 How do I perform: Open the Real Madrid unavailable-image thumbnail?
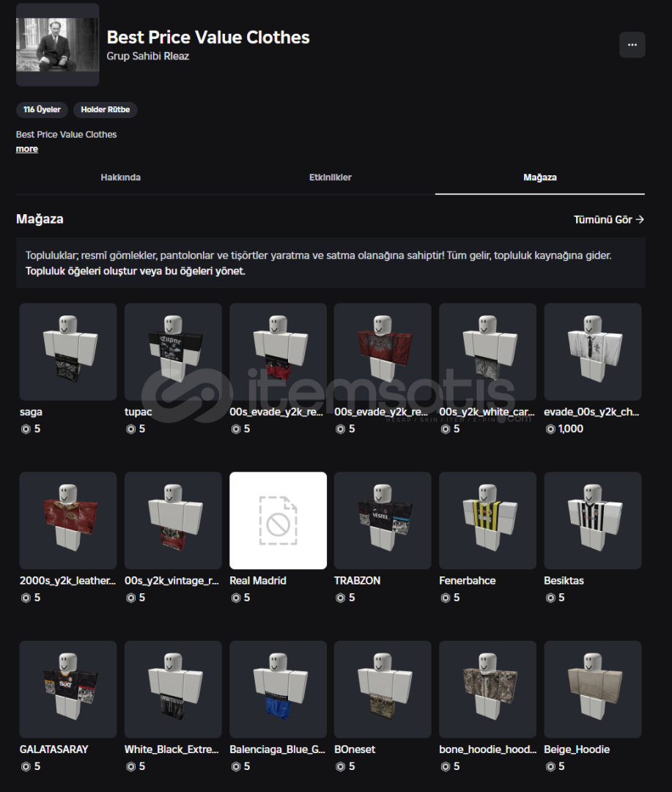(278, 521)
